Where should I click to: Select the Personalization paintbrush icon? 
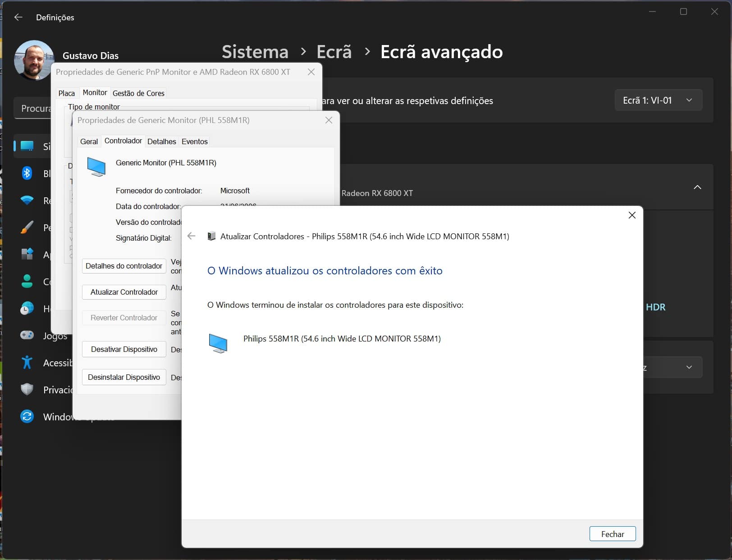tap(27, 227)
